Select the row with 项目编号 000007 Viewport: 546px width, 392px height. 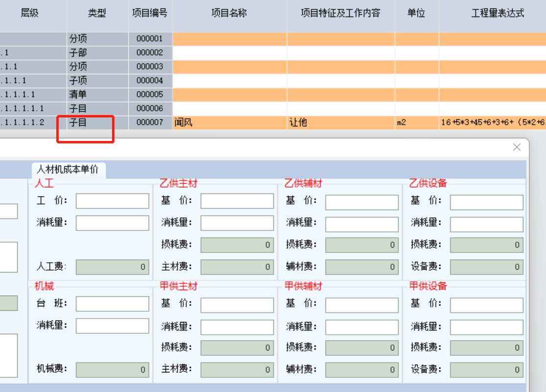point(150,122)
